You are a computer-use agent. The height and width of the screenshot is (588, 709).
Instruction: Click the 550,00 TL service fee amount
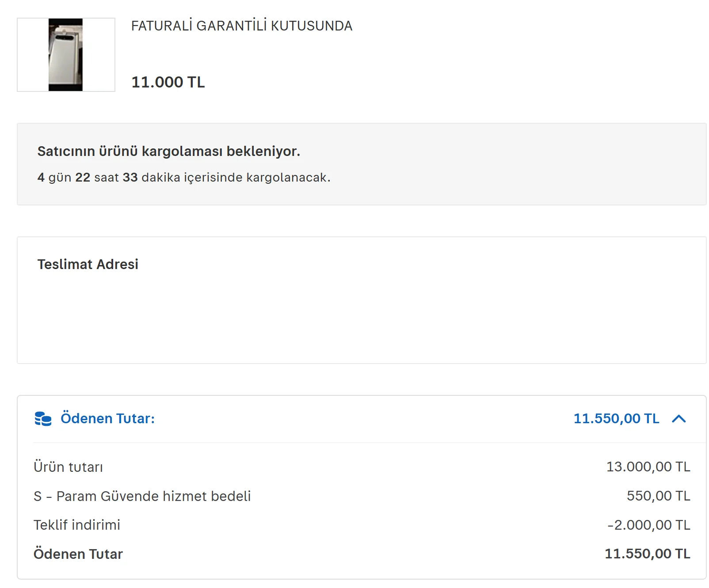(x=658, y=496)
